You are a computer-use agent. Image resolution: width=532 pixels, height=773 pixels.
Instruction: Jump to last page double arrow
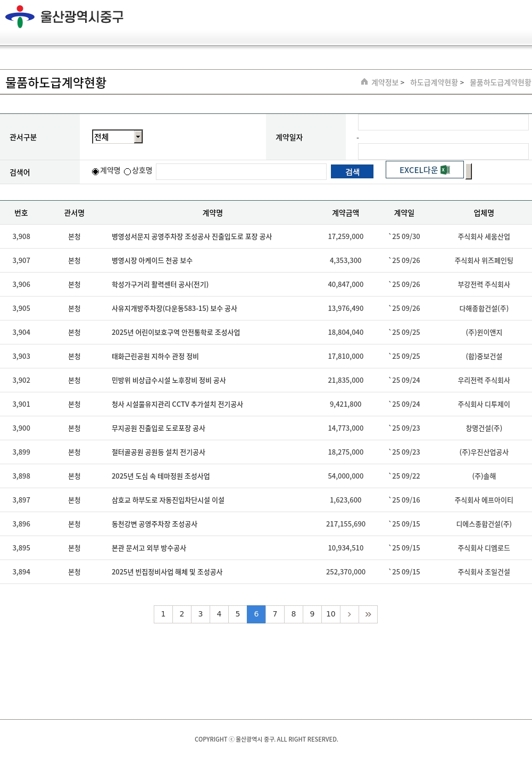[x=368, y=614]
